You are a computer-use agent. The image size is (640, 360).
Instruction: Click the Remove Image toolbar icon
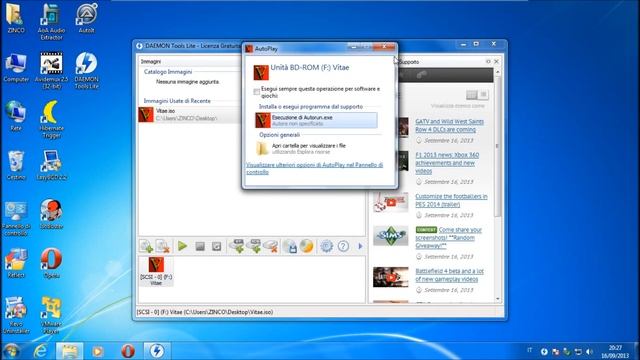pos(163,246)
